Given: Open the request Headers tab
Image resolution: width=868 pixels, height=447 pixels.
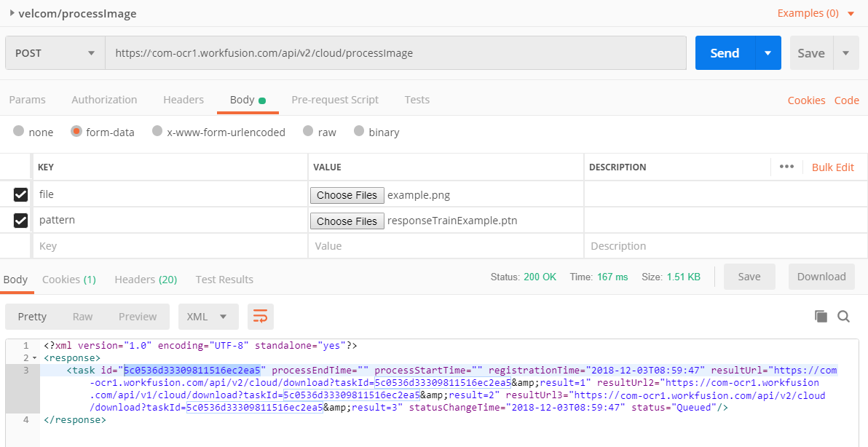Looking at the screenshot, I should click(184, 100).
